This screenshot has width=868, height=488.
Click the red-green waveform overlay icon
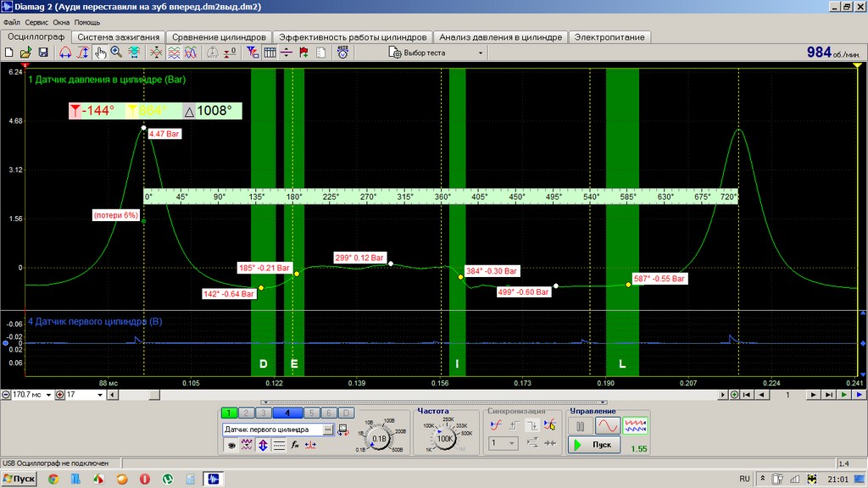(x=156, y=53)
